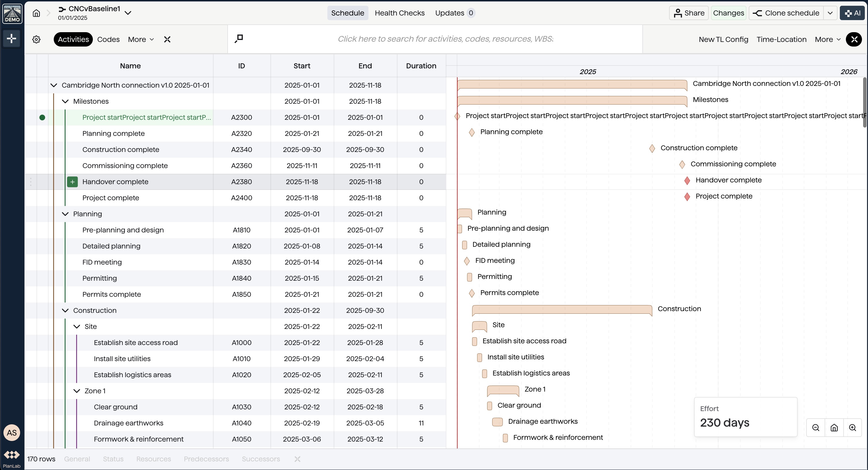The width and height of the screenshot is (868, 470).
Task: Open the CNCvBaseline1 schedule dropdown
Action: 128,13
